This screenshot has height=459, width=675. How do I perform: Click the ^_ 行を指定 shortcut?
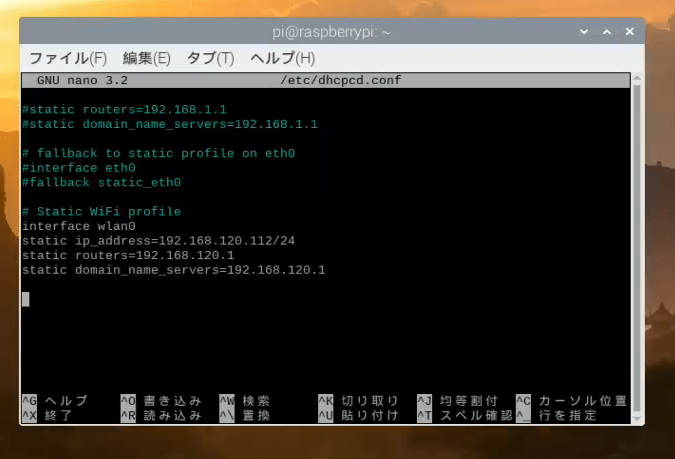click(556, 416)
